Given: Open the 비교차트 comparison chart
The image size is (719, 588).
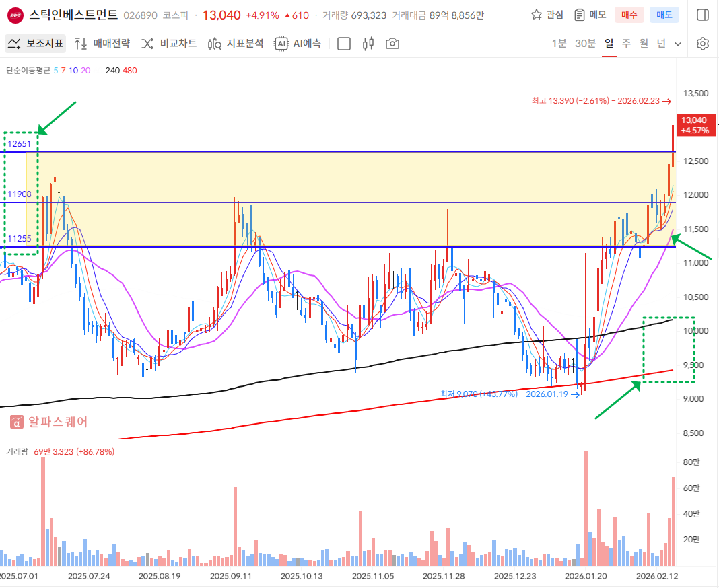Looking at the screenshot, I should 169,44.
